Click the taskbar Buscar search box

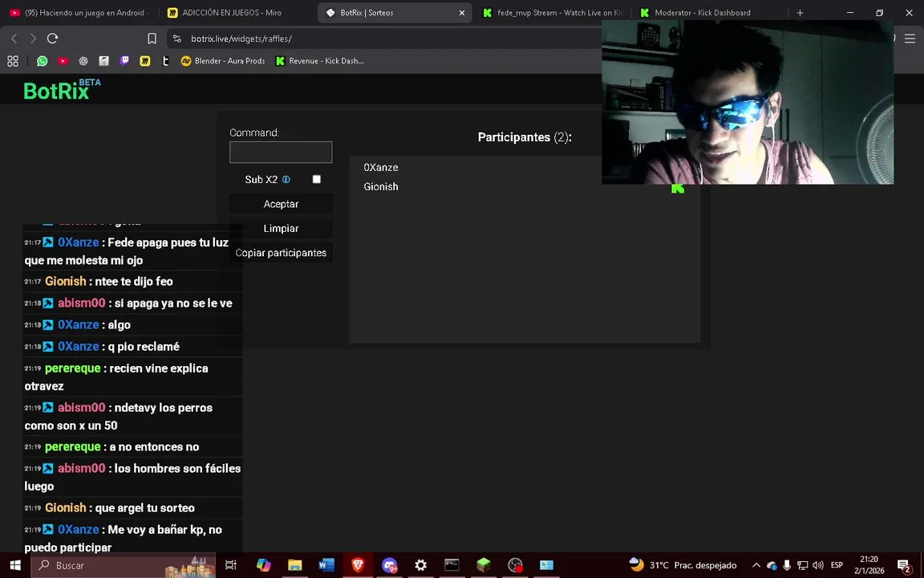point(124,565)
